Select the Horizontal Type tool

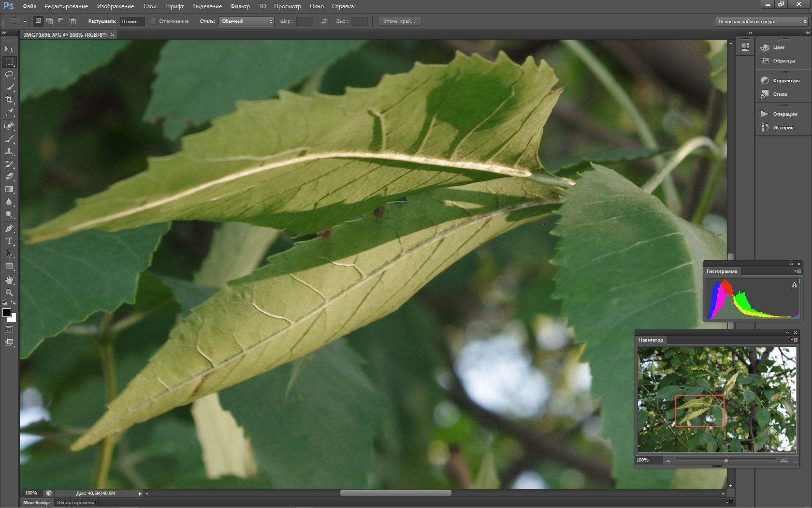9,241
